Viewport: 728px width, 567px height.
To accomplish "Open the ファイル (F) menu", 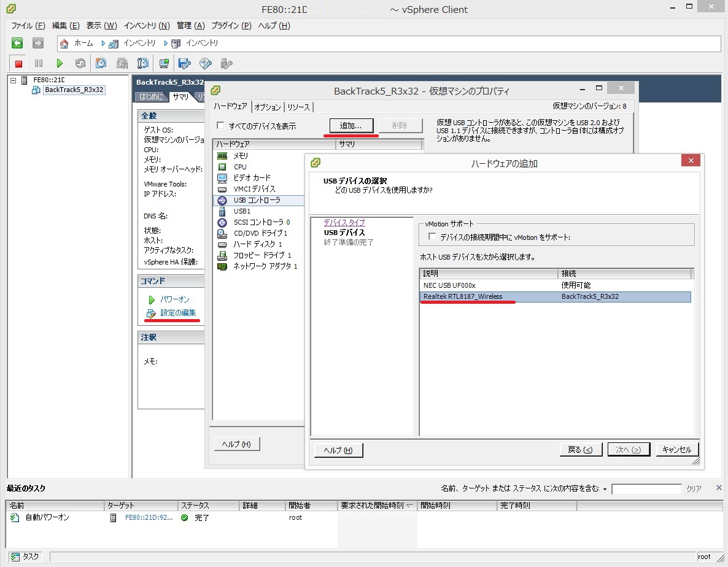I will click(x=28, y=26).
